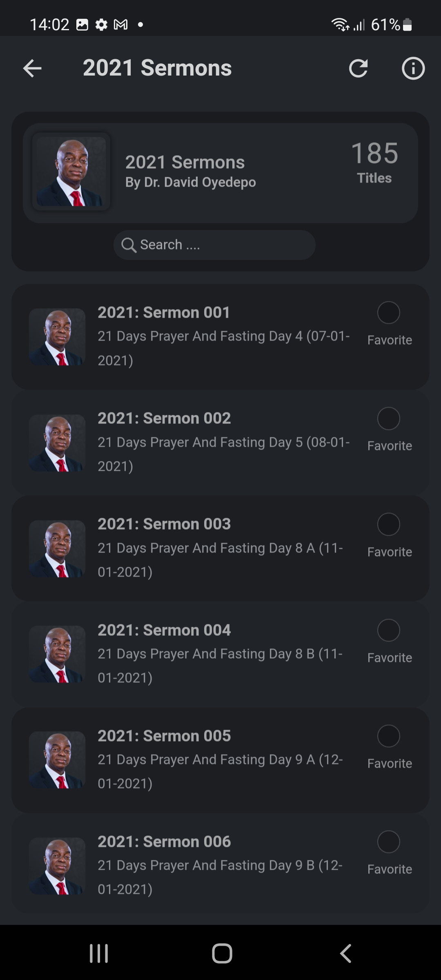Select the Sermon 005 thumbnail image
This screenshot has width=441, height=980.
[x=57, y=760]
